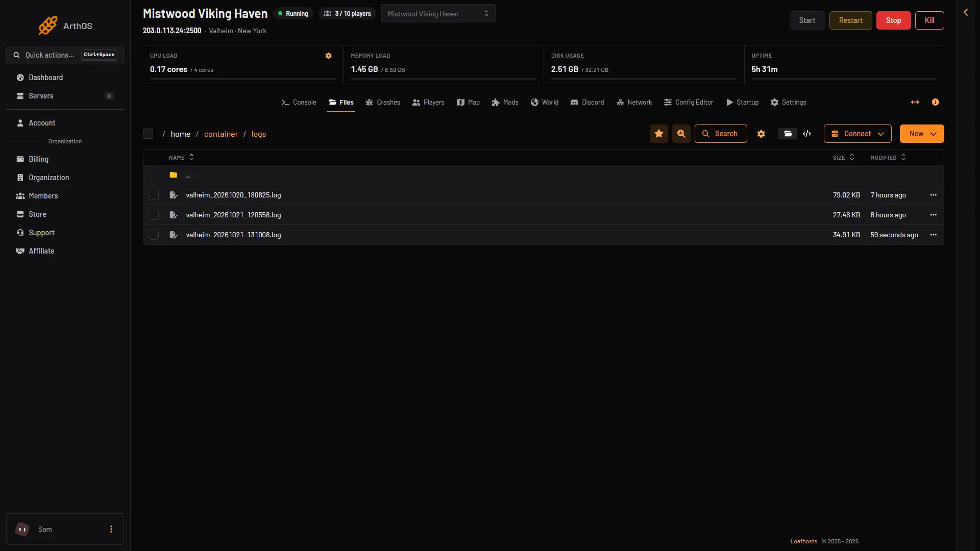
Task: Click the ArthOS logo icon
Action: click(x=48, y=26)
